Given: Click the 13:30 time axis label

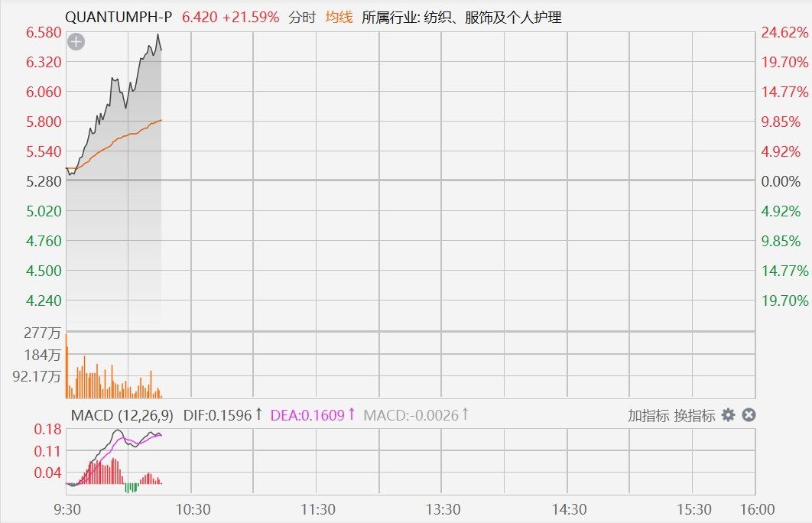Looking at the screenshot, I should [x=443, y=509].
